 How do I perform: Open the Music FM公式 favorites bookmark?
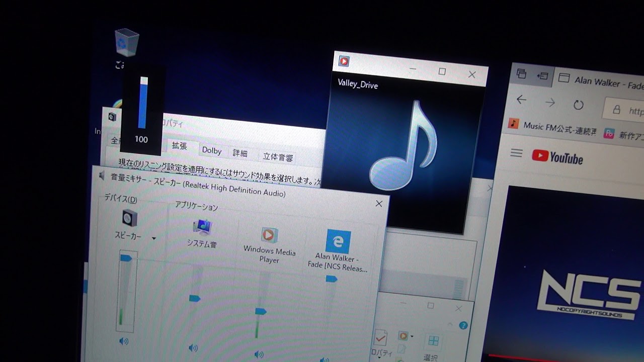[552, 128]
